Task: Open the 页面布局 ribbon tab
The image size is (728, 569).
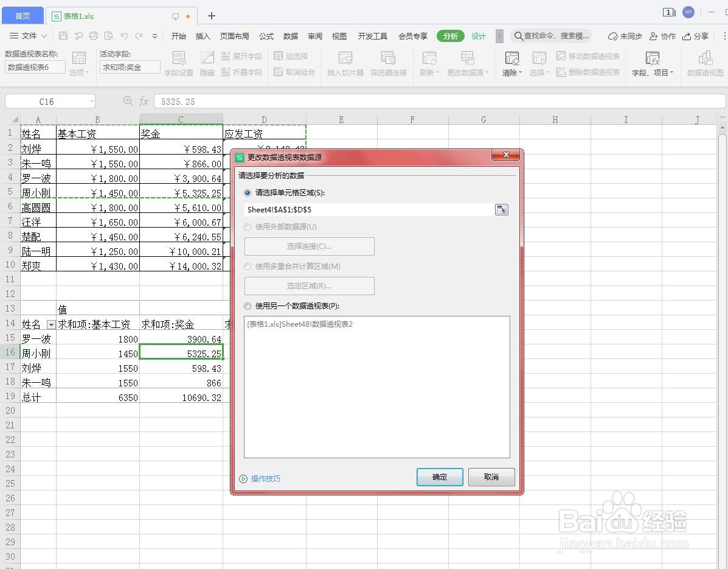Action: click(x=235, y=36)
